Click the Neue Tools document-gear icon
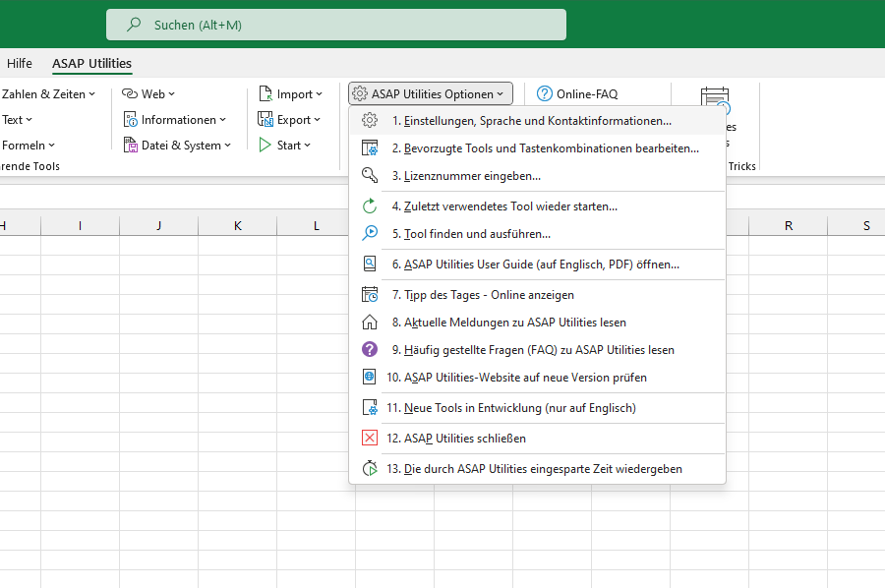The image size is (885, 588). tap(370, 407)
